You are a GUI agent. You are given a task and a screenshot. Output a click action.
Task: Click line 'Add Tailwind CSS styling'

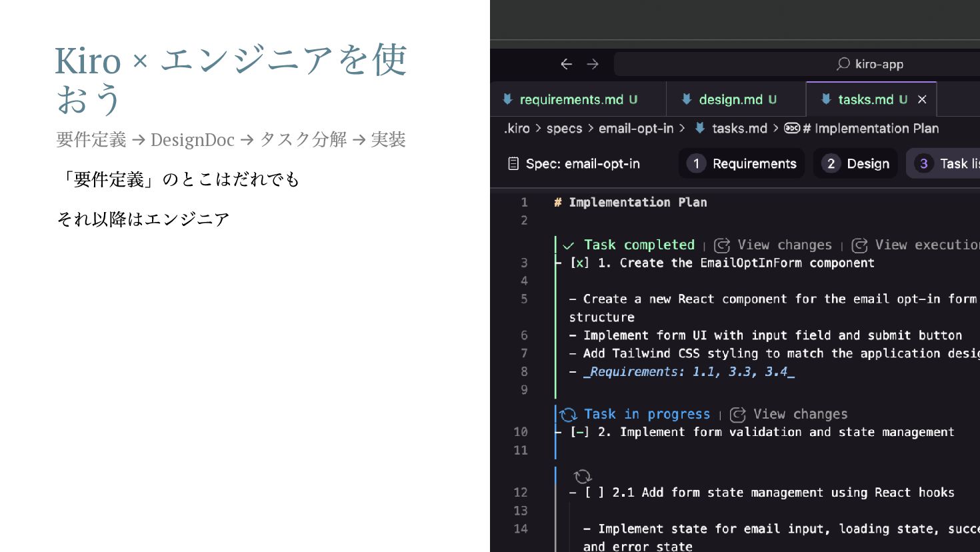[x=781, y=353]
